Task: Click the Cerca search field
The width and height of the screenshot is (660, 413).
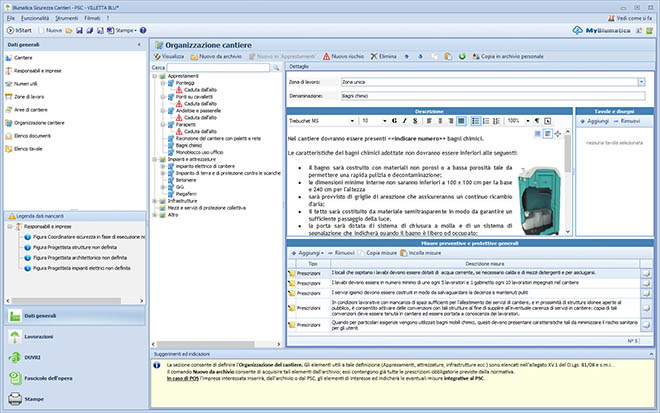Action: [220, 66]
